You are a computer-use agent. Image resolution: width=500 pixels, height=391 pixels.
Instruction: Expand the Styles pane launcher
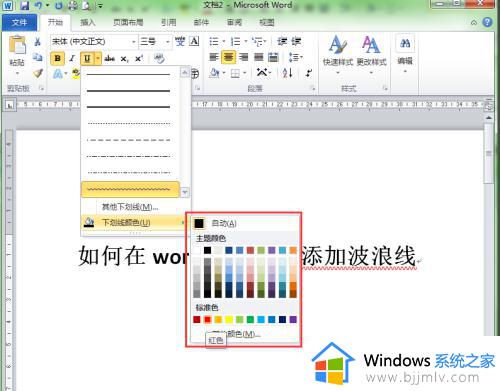tap(385, 88)
